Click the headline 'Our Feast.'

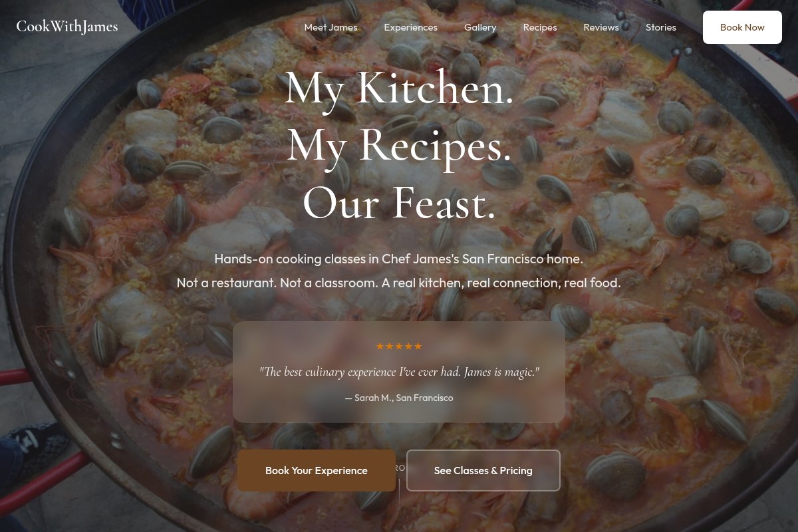click(x=399, y=203)
